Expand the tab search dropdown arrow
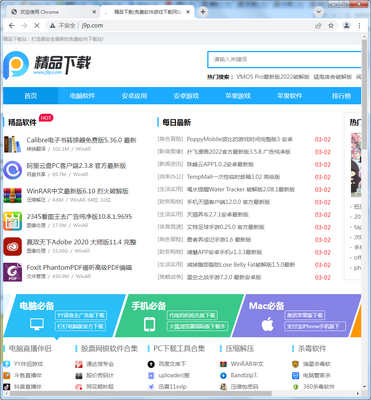This screenshot has height=400, width=371. (319, 12)
